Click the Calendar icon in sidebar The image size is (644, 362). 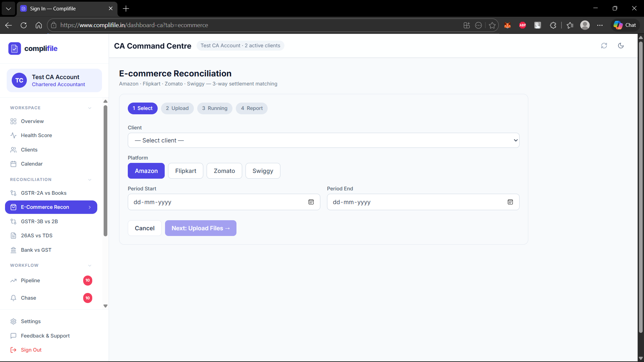(x=13, y=164)
